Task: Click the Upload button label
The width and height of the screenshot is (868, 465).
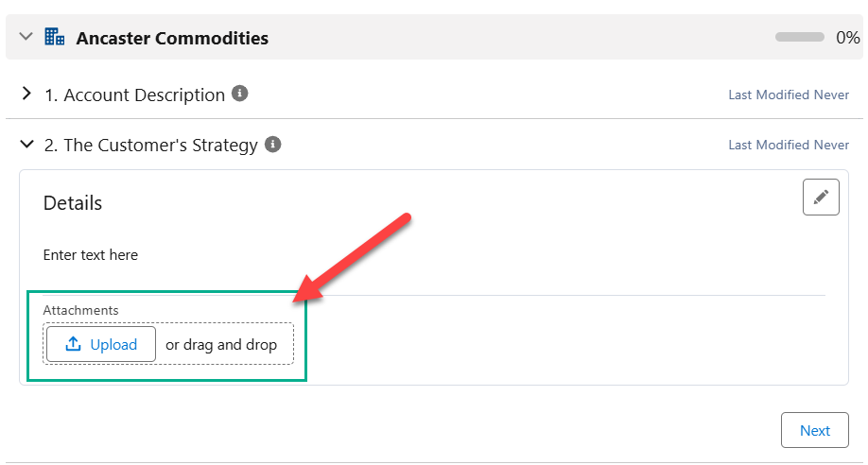Action: pyautogui.click(x=113, y=345)
